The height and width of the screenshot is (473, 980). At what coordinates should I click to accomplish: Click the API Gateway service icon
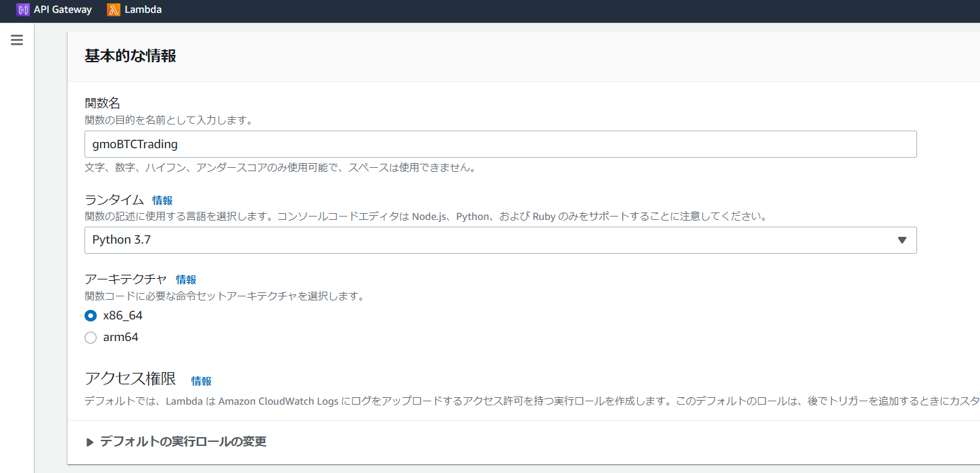(23, 10)
